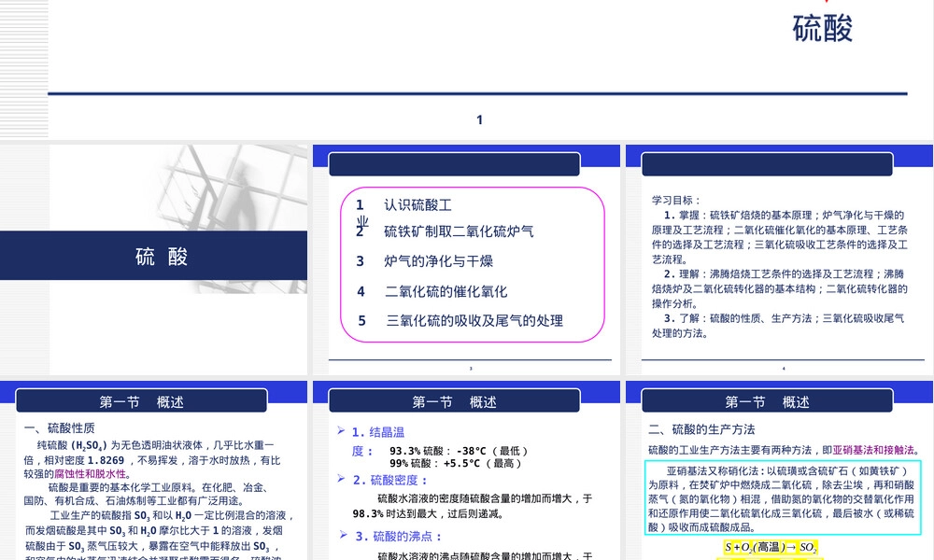934x560 pixels.
Task: Click the outline number 5 beside 三氧化硫的吸收
Action: 362,321
